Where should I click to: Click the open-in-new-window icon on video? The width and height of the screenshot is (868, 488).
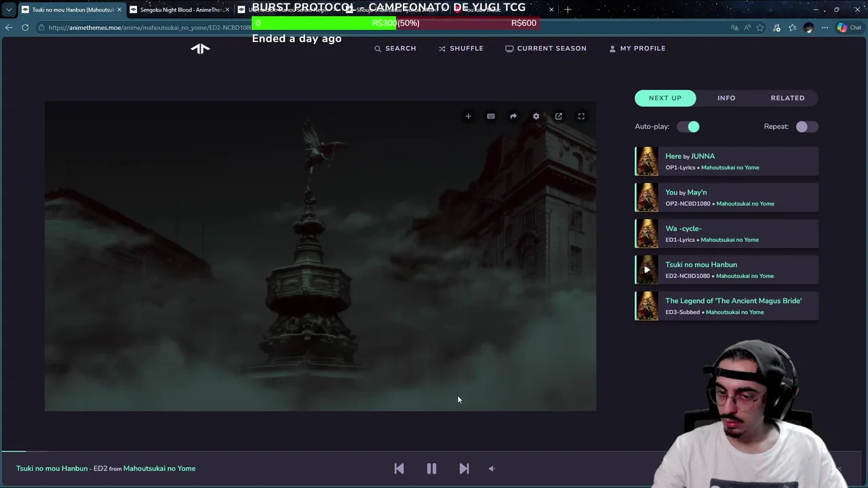(559, 117)
